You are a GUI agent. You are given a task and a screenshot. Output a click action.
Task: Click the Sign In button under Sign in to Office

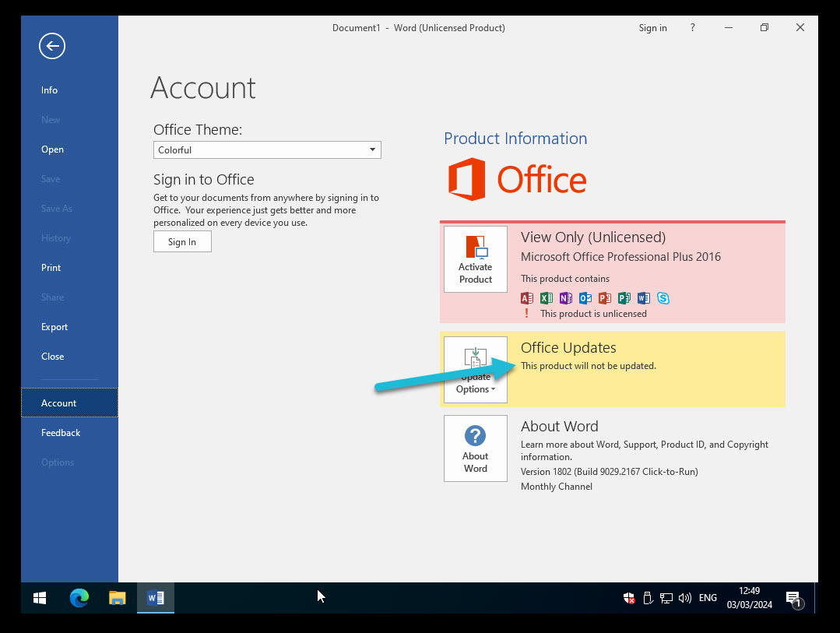(x=182, y=242)
